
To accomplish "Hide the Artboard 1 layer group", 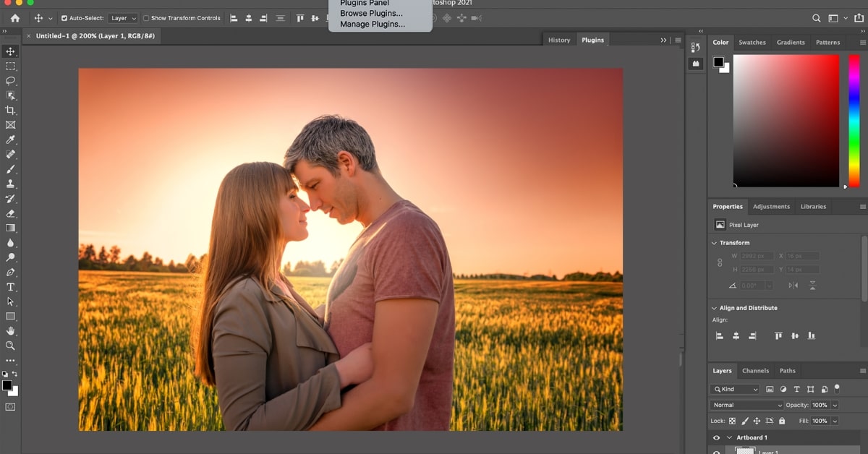I will pos(716,437).
